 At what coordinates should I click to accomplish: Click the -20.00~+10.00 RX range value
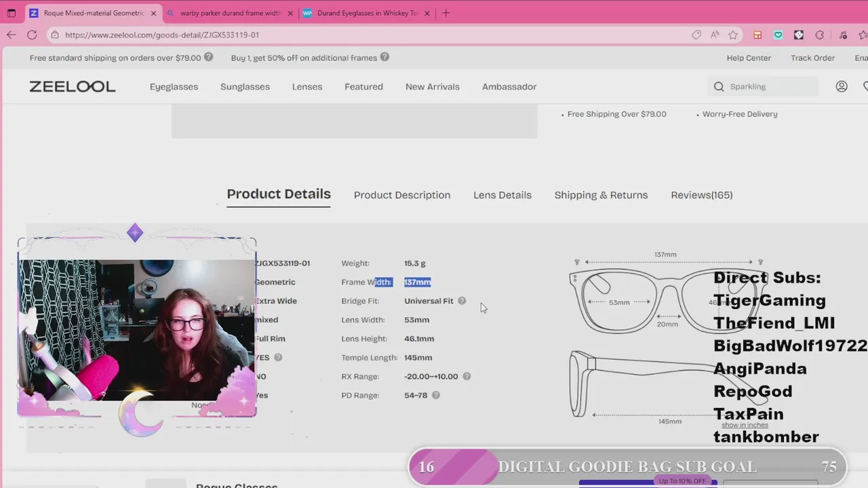tap(431, 376)
